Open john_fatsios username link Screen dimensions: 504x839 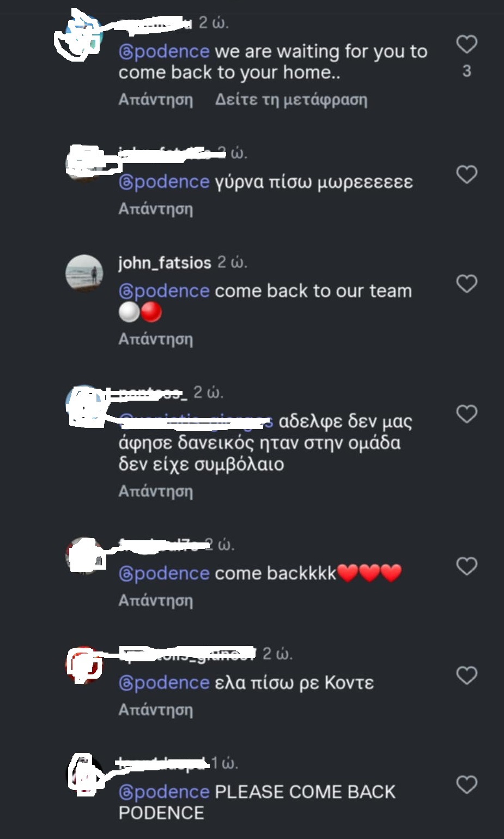[x=165, y=263]
